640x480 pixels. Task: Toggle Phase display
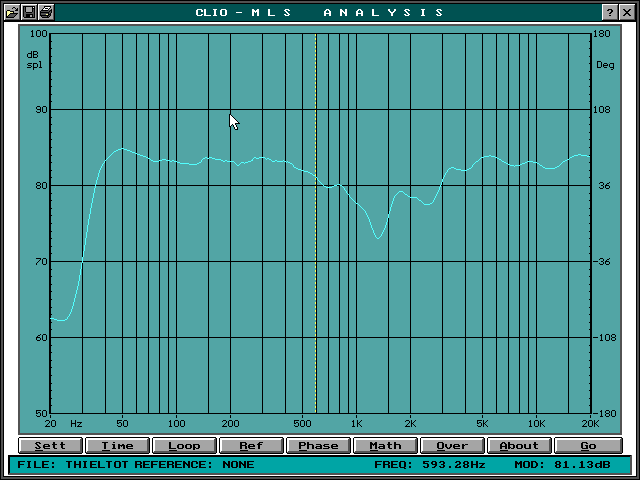coord(318,445)
